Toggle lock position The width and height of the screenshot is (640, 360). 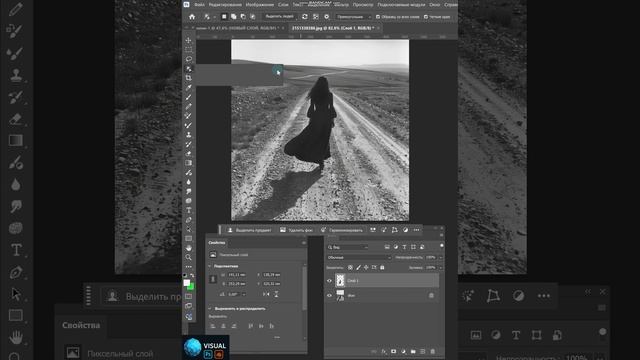tap(366, 268)
